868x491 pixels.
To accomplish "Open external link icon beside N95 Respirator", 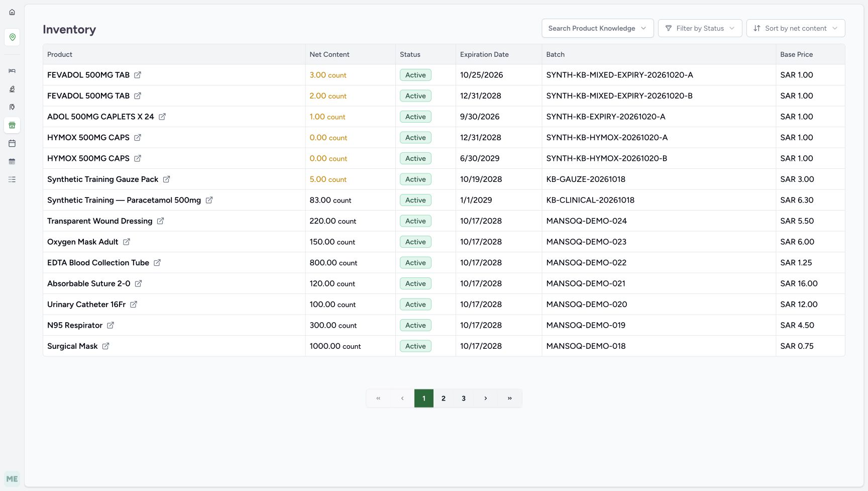I will click(x=111, y=325).
